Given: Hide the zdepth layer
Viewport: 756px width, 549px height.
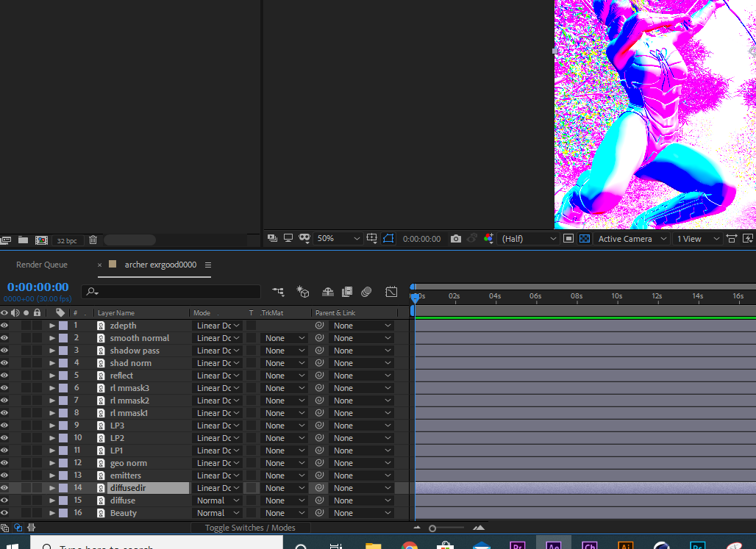Looking at the screenshot, I should click(x=4, y=326).
